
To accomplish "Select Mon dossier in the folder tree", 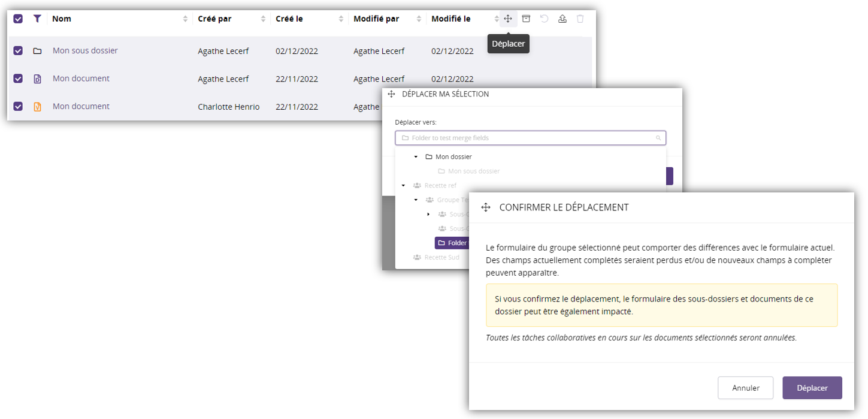I will click(x=453, y=156).
